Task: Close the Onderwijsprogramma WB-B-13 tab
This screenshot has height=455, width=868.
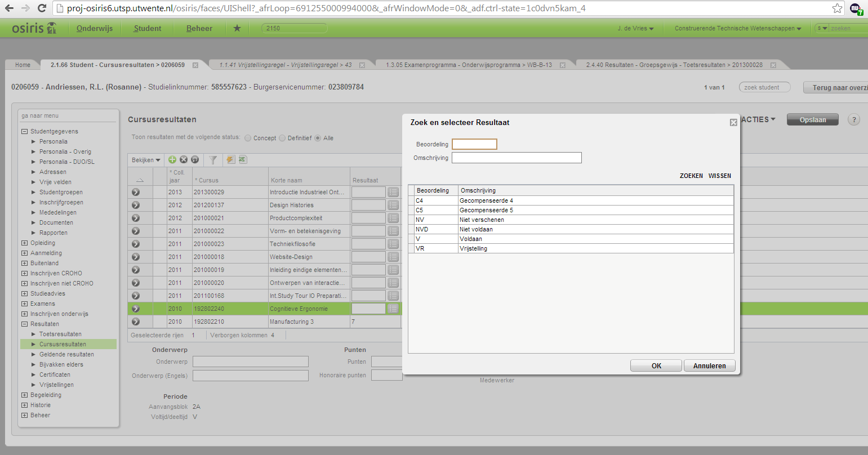Action: click(x=563, y=65)
